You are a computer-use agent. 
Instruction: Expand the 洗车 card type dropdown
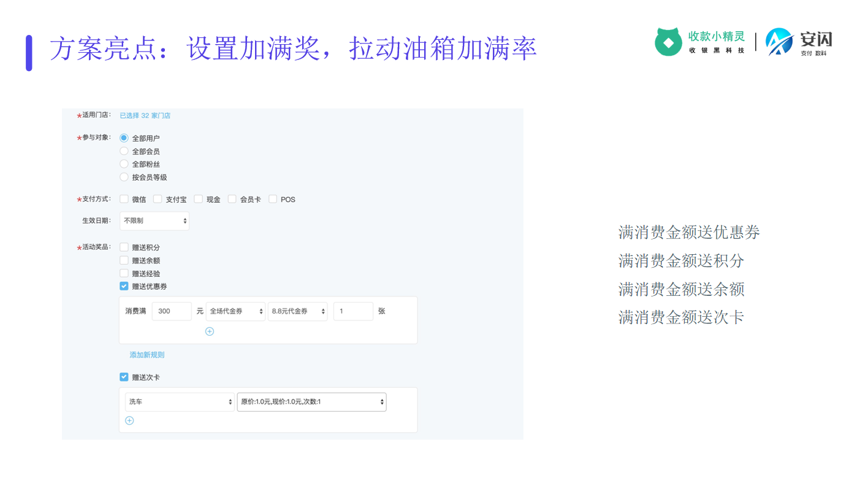pyautogui.click(x=180, y=402)
